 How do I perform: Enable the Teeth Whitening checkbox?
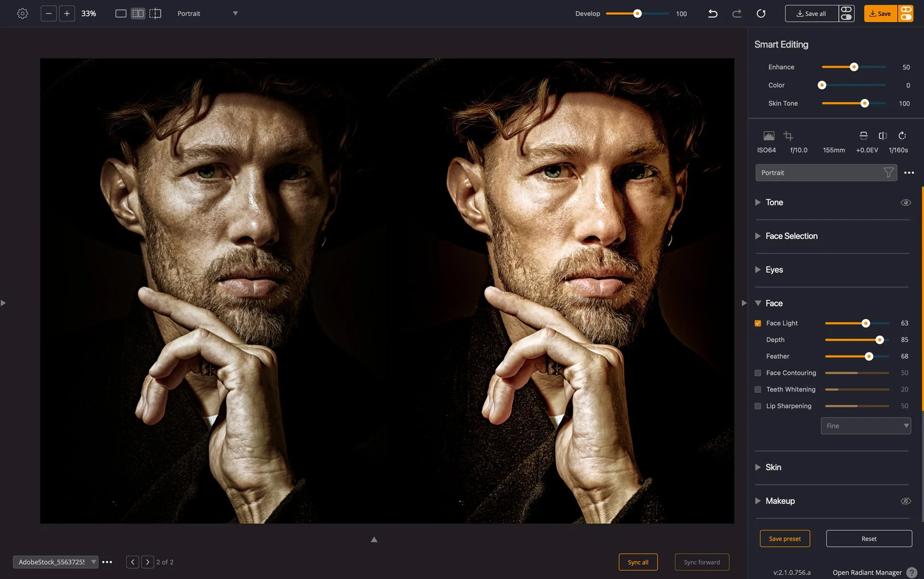(x=758, y=390)
